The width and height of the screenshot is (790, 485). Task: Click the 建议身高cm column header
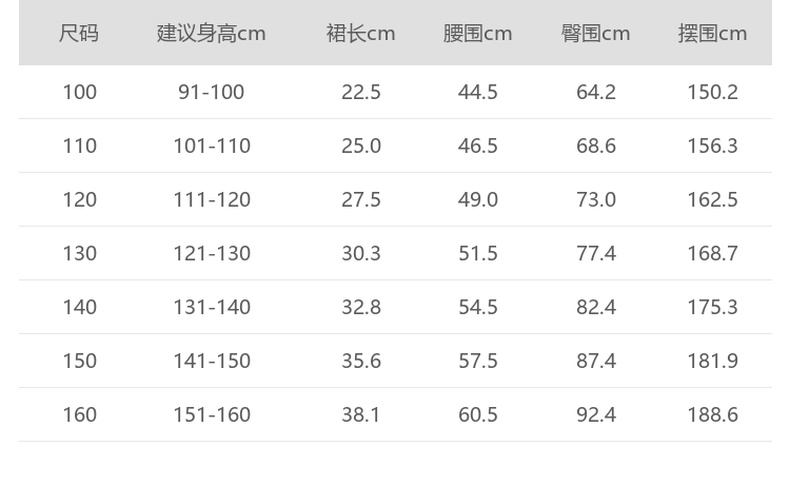(211, 33)
